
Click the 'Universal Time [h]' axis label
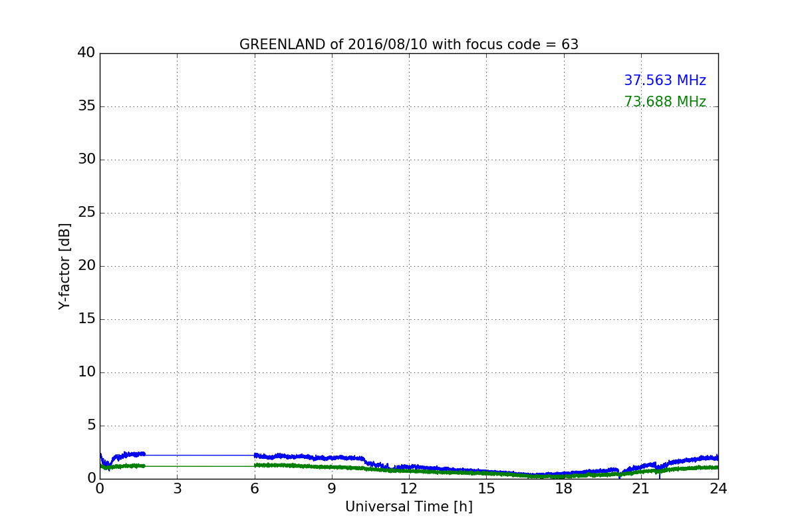click(x=409, y=507)
